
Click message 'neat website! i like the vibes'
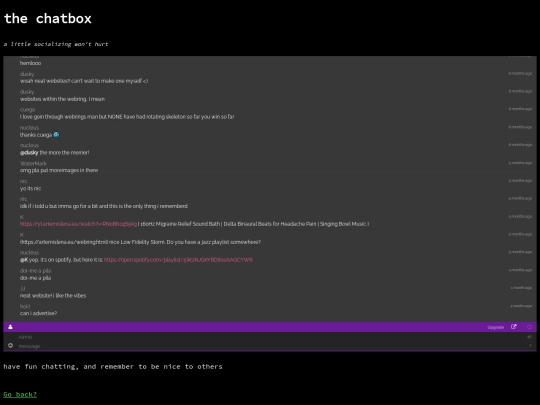click(53, 295)
